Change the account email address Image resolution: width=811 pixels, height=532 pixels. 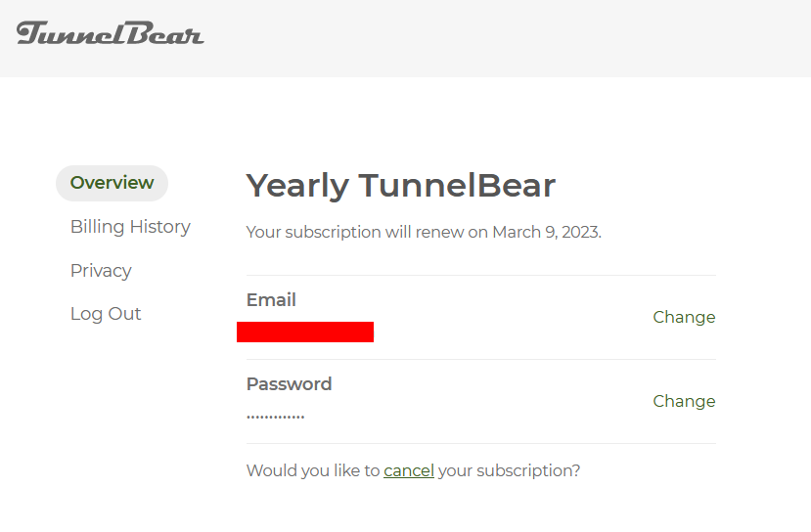[x=684, y=317]
